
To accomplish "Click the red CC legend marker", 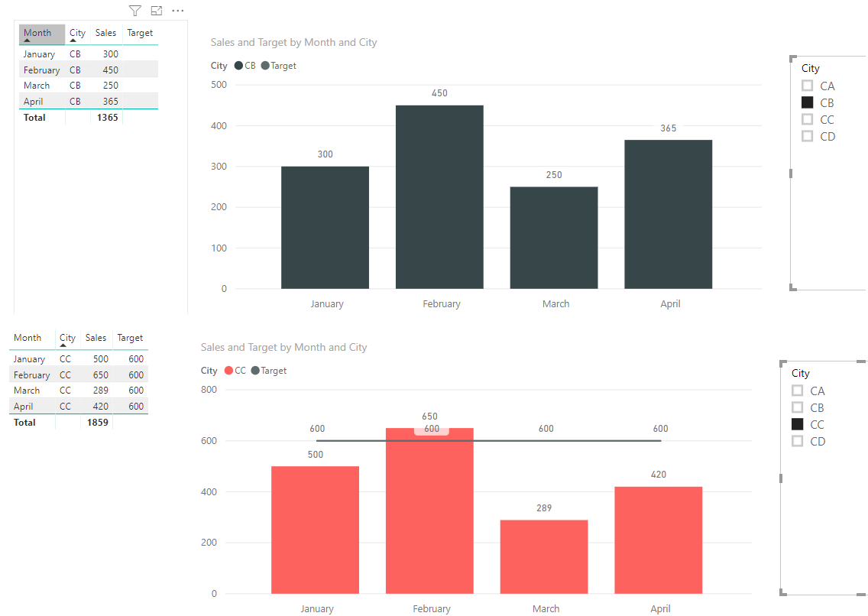I will point(228,370).
